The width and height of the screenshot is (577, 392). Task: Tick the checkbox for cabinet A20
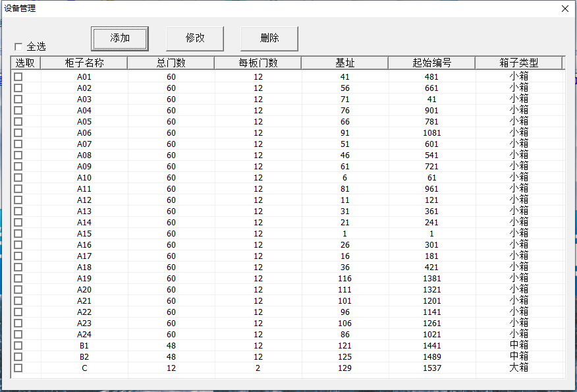pos(18,290)
